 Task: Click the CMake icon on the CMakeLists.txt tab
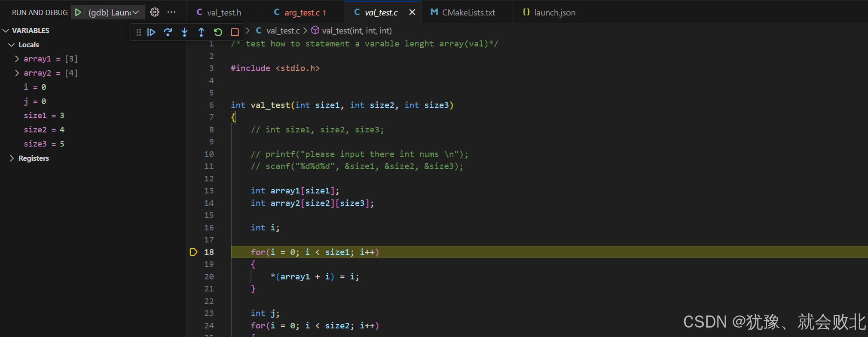coord(434,12)
